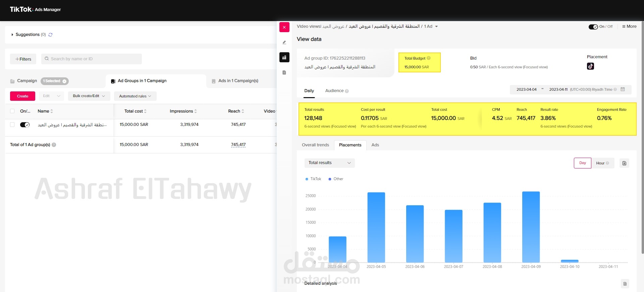The image size is (644, 292).
Task: Open the document log icon in side rail
Action: pos(284,73)
